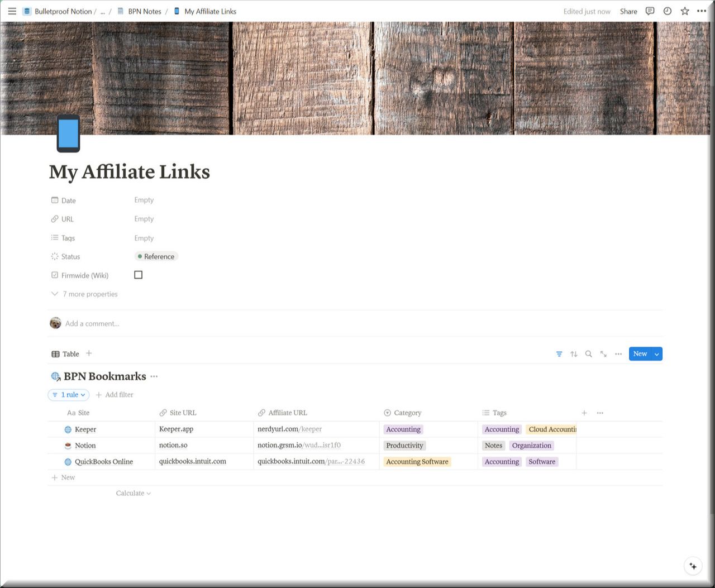Open the quickbooks.intuit.com site URL
This screenshot has width=715, height=588.
click(x=193, y=462)
